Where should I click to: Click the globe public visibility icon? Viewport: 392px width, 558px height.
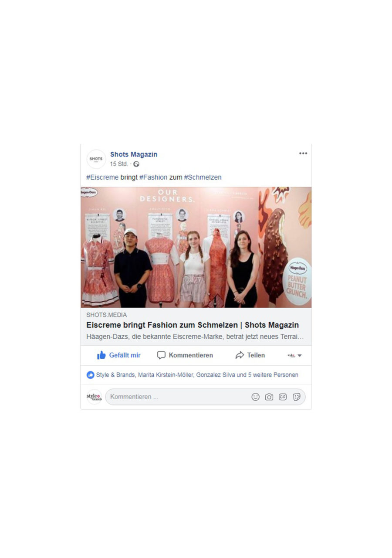[136, 164]
